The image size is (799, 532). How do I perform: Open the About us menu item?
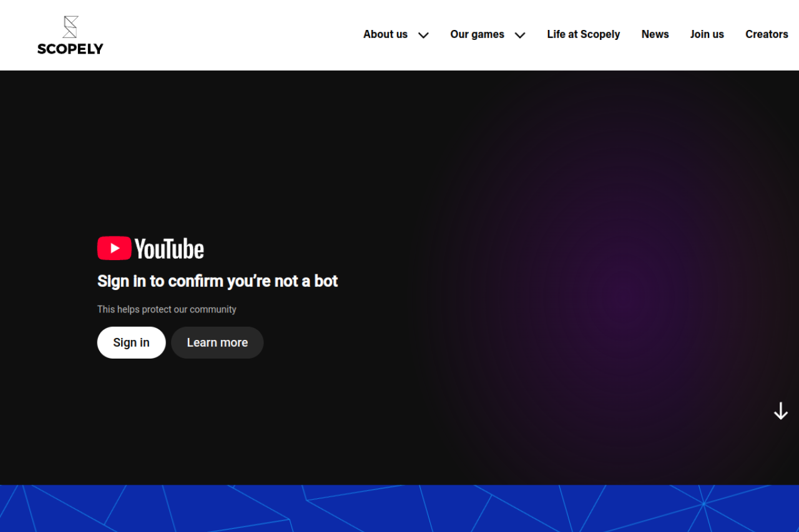pyautogui.click(x=385, y=34)
